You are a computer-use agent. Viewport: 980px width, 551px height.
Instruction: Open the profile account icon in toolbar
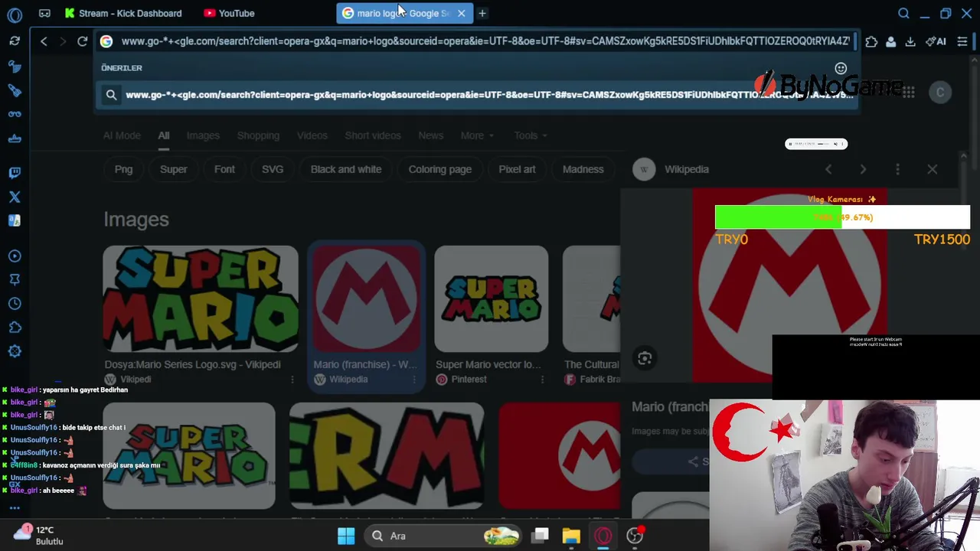(x=890, y=41)
